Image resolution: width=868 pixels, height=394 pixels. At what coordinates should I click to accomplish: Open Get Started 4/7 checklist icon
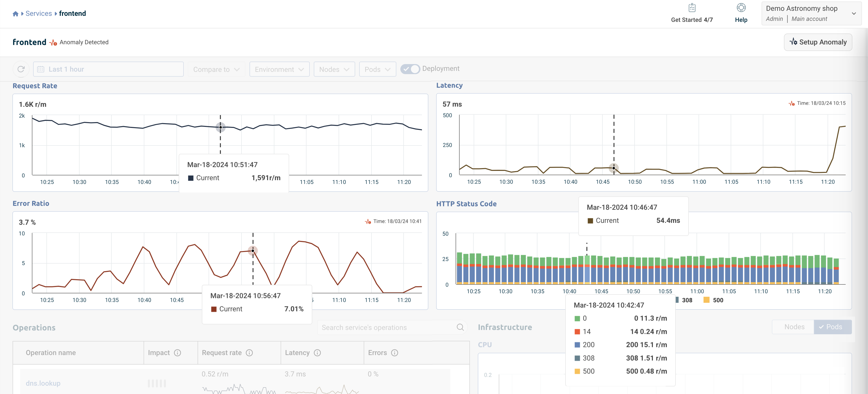[x=692, y=8]
